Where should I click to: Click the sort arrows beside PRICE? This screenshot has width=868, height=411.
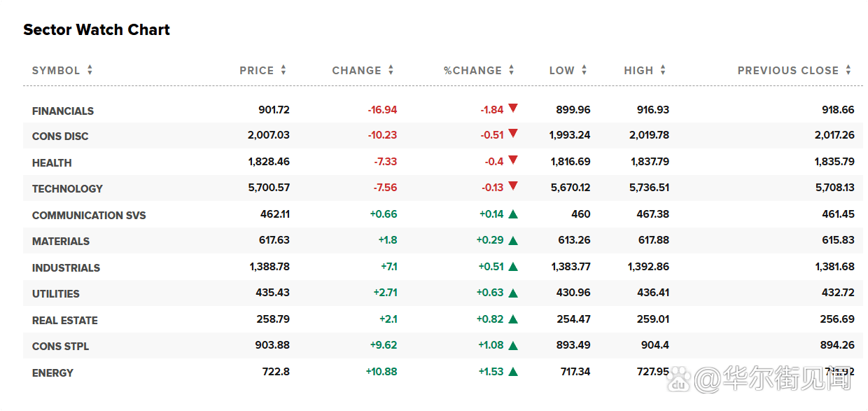[283, 71]
